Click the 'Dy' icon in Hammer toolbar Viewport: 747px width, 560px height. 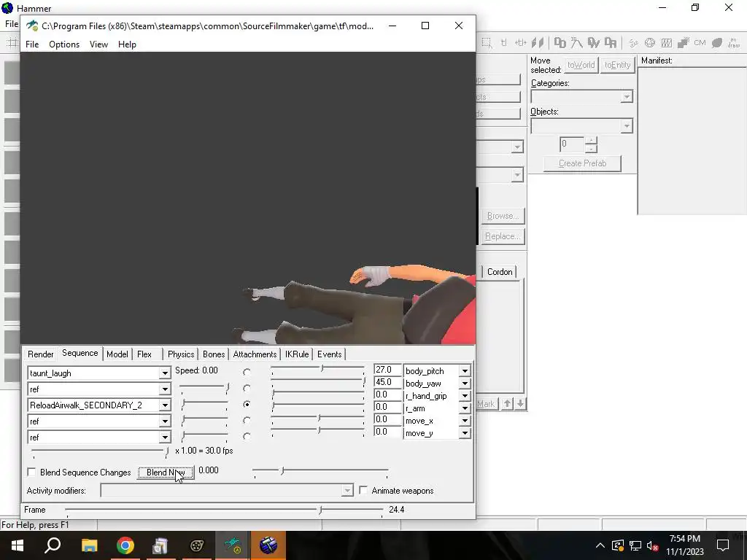[594, 43]
